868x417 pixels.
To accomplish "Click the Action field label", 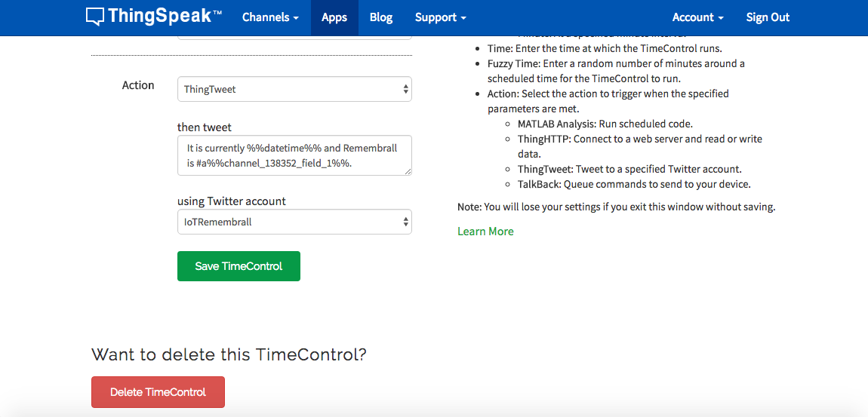I will tap(138, 85).
